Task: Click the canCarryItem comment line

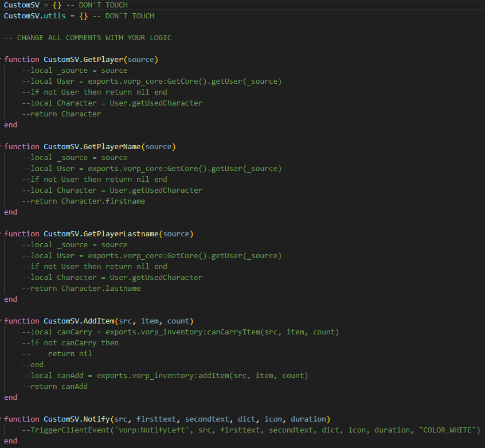Action: (x=181, y=332)
